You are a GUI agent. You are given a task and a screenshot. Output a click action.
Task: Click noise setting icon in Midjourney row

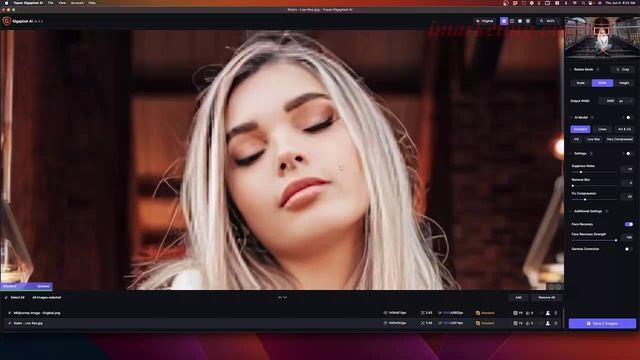pos(515,313)
